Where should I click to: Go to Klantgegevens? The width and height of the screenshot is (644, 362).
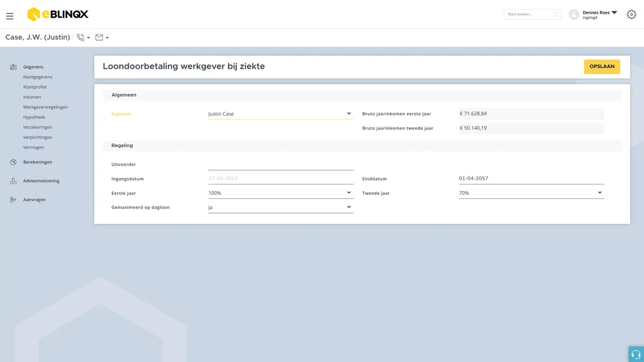coord(38,77)
